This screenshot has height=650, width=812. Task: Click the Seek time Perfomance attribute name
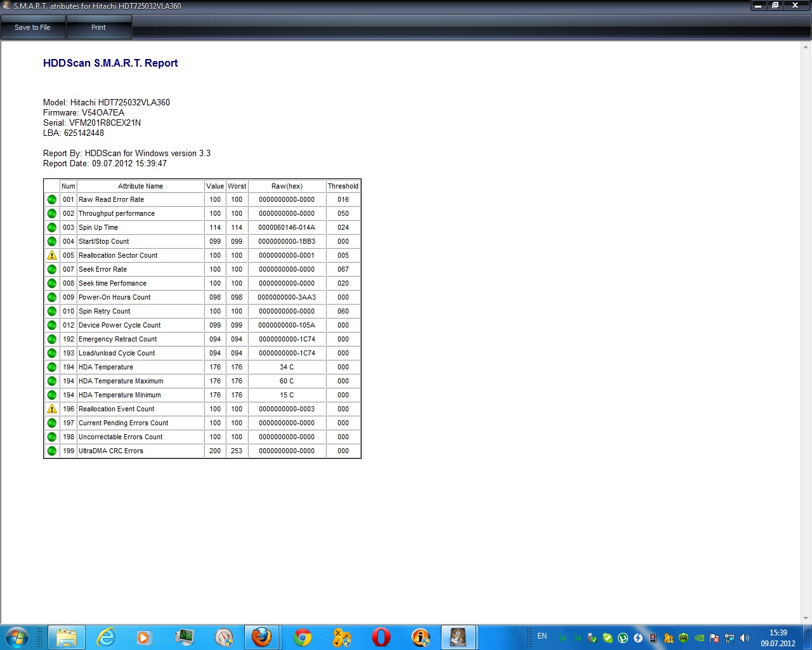point(112,283)
